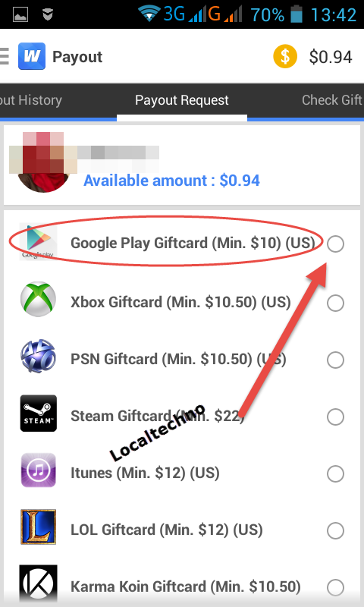Viewport: 364px width, 607px height.
Task: Open the Payout Request tab
Action: pyautogui.click(x=182, y=100)
